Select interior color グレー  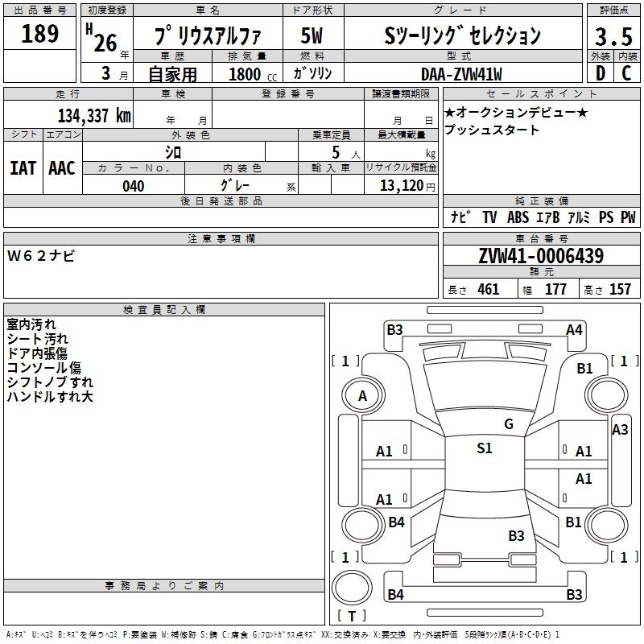pyautogui.click(x=235, y=185)
